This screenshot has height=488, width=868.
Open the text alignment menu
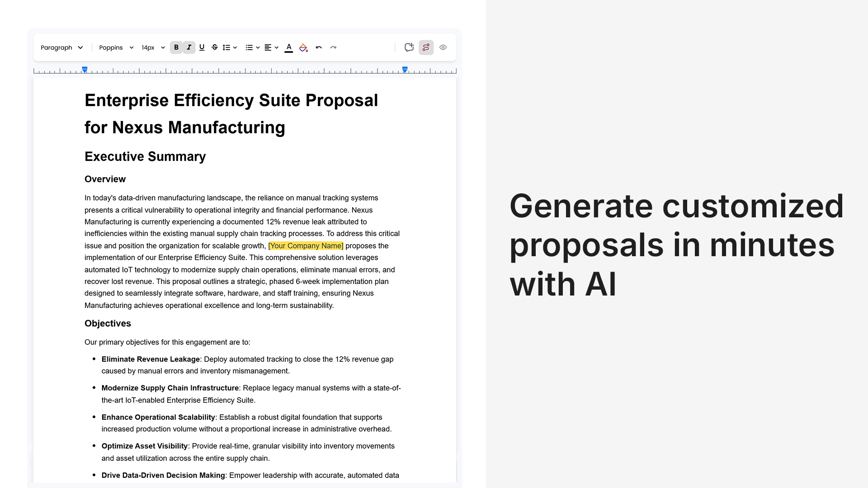coord(270,47)
